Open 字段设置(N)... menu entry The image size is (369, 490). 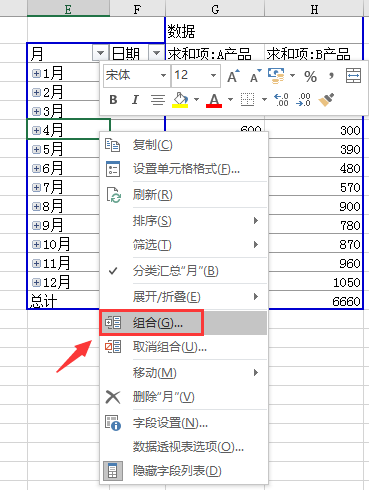(x=184, y=423)
